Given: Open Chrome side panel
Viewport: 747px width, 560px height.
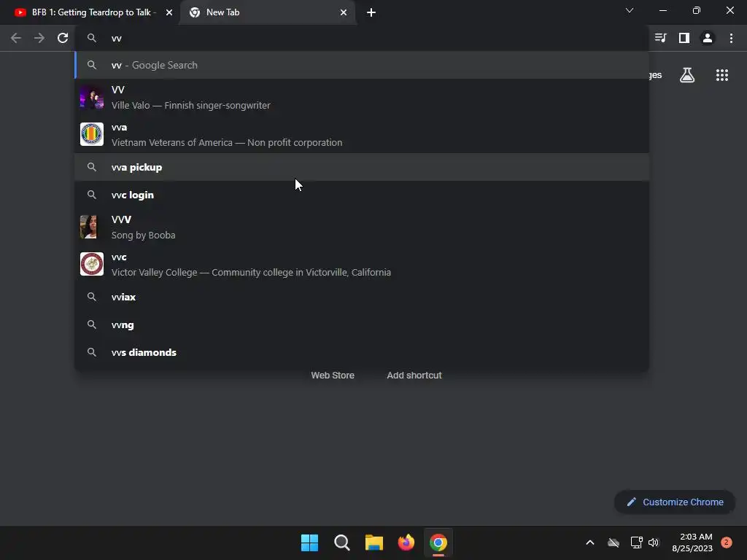Looking at the screenshot, I should tap(684, 38).
